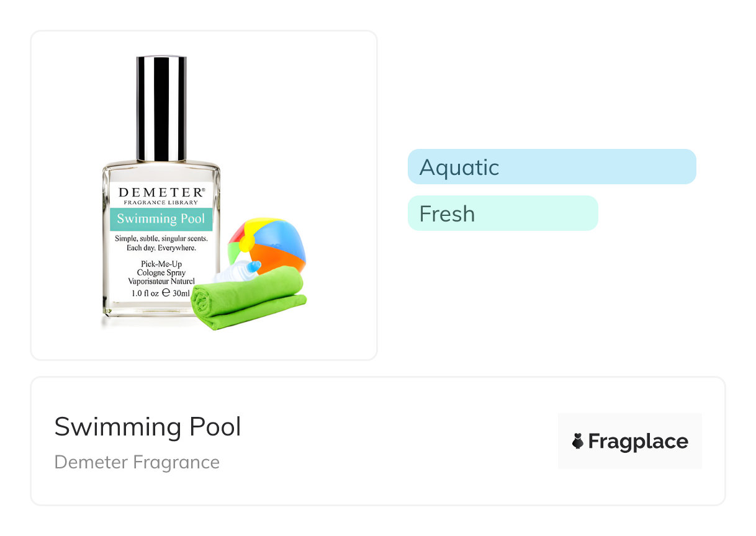Screen dimensions: 756x536
Task: Click the teal Swimming Pool bottle label
Action: click(161, 219)
